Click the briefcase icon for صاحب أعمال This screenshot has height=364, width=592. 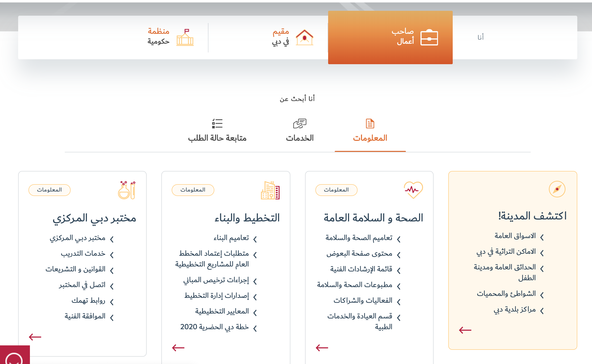click(429, 38)
